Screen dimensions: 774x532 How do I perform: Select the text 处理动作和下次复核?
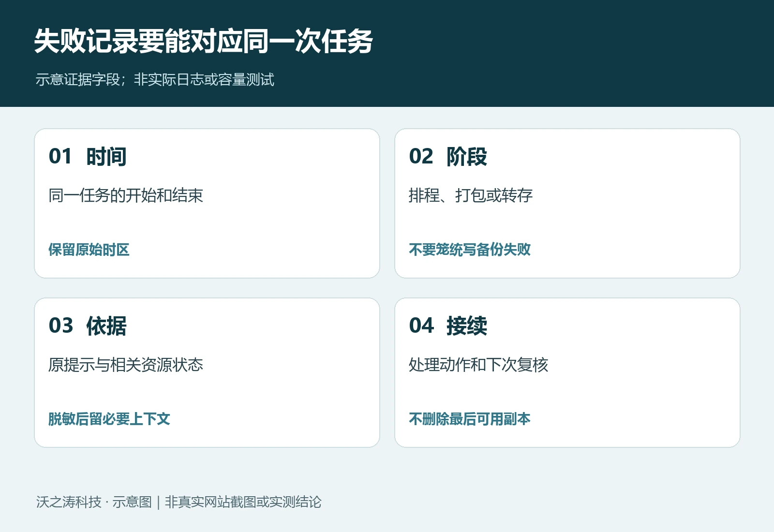(478, 365)
